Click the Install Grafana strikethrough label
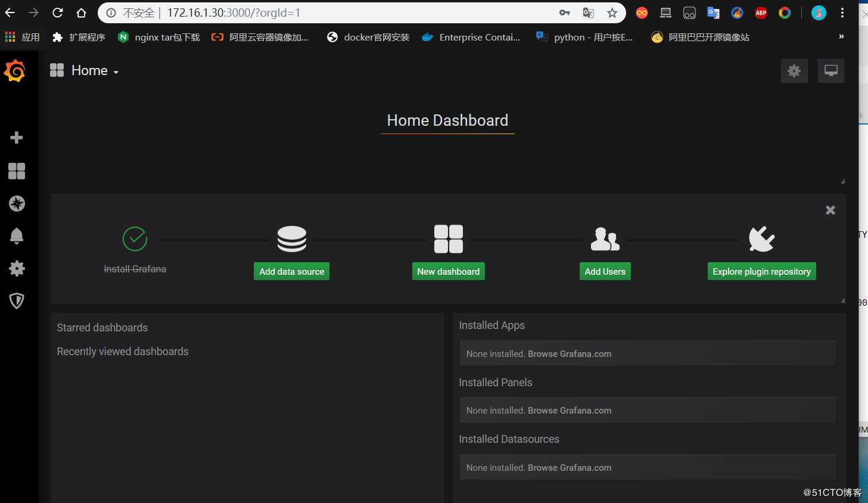This screenshot has width=868, height=503. (135, 269)
